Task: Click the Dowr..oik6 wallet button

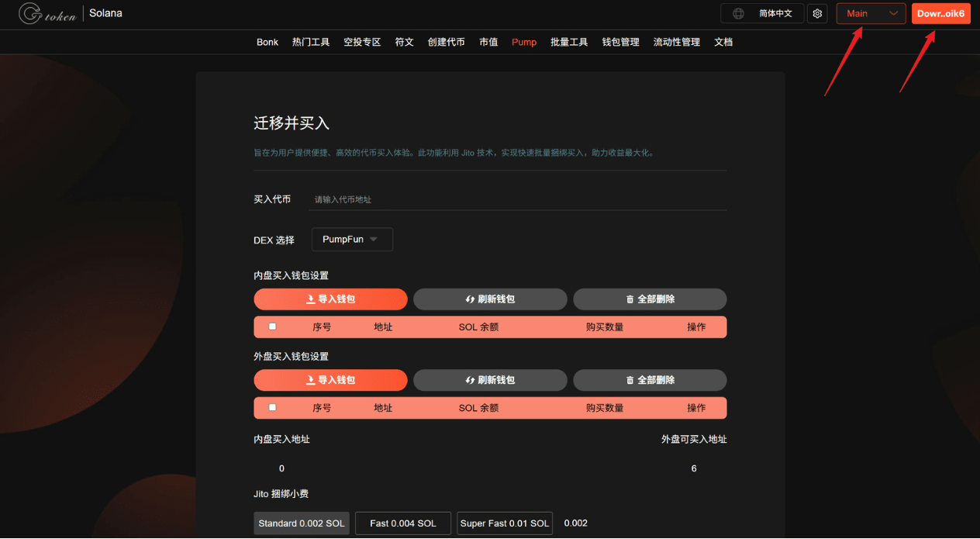Action: 940,13
